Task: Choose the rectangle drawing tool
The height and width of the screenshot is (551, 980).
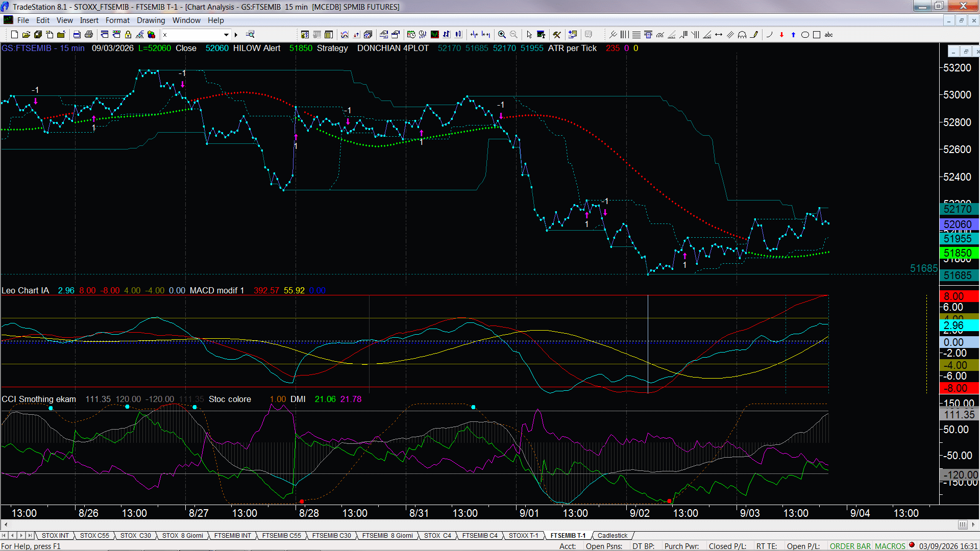Action: click(x=817, y=35)
